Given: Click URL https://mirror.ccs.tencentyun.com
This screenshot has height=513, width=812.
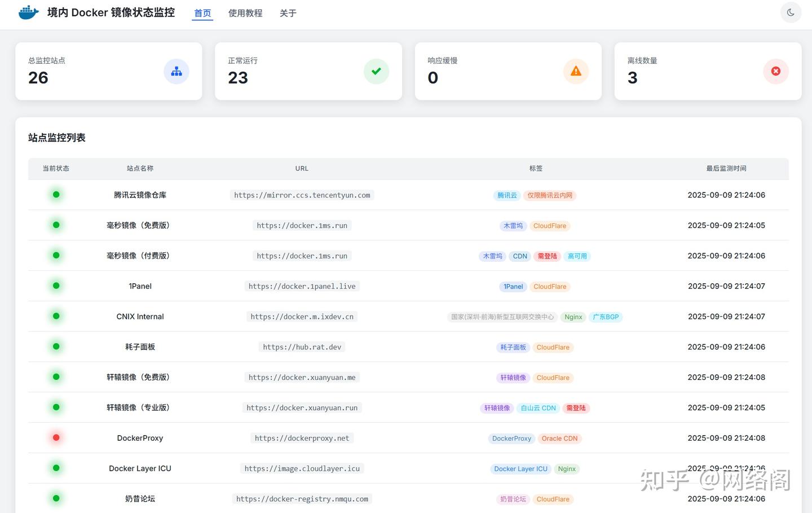Looking at the screenshot, I should click(302, 195).
